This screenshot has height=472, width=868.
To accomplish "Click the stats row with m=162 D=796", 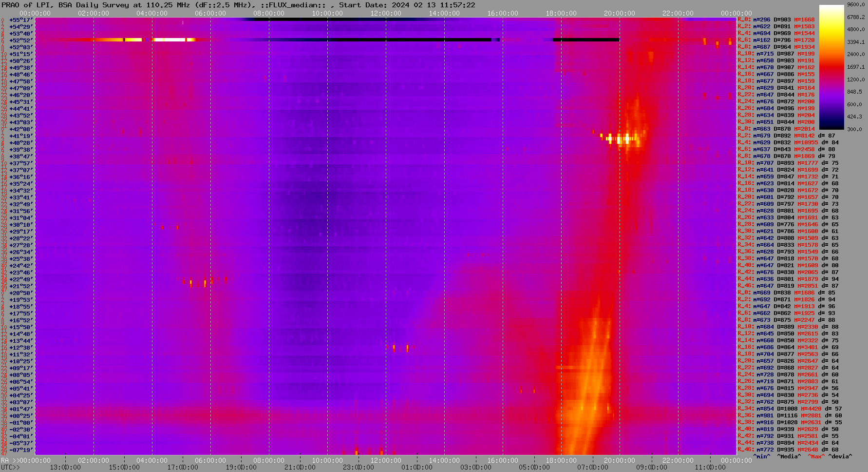I will [776, 40].
